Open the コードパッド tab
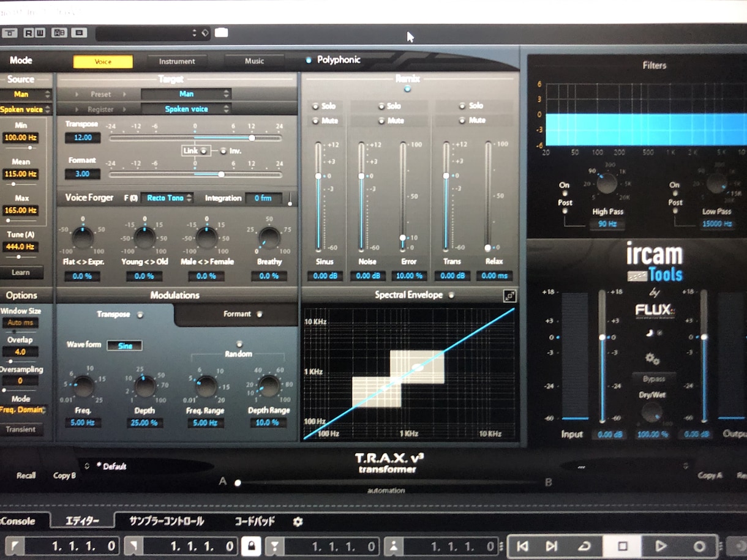Screen dimensions: 747x560 tap(255, 521)
